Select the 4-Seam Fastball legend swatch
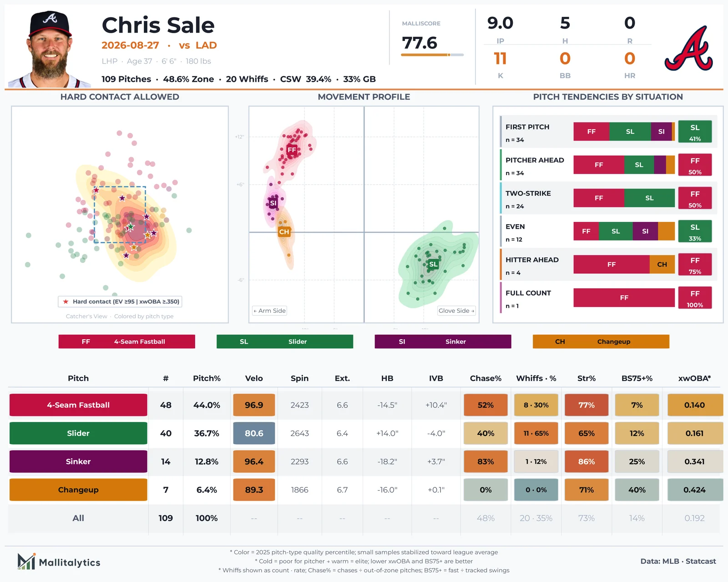The height and width of the screenshot is (582, 728). pyautogui.click(x=126, y=341)
